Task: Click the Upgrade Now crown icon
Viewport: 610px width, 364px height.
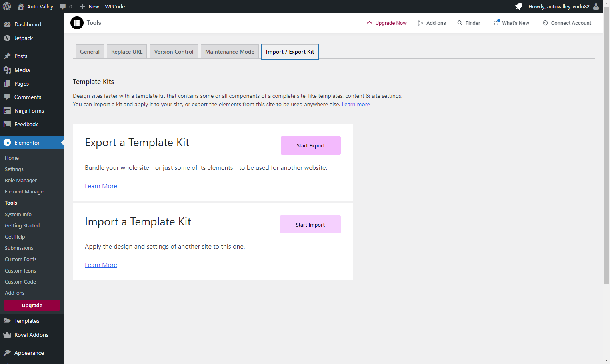Action: 370,23
